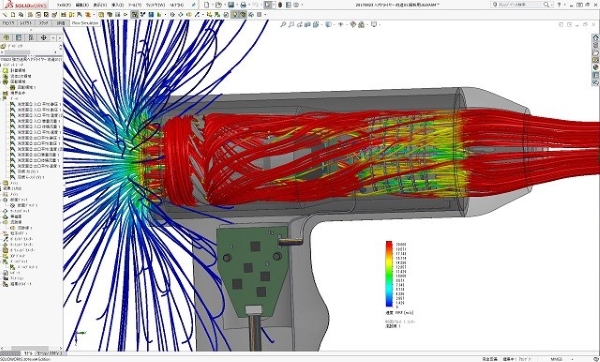
Task: Click Zoom to Fit magnifier in heads-up toolbar
Action: [283, 24]
